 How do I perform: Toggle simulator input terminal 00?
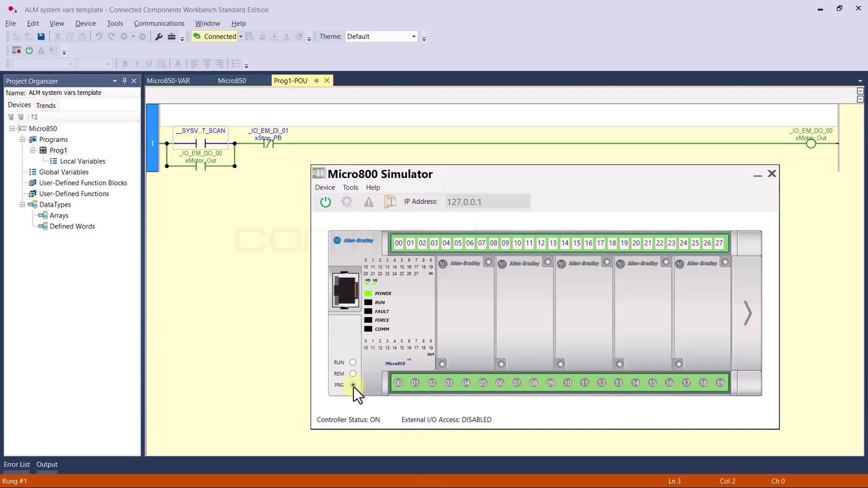[x=399, y=244]
